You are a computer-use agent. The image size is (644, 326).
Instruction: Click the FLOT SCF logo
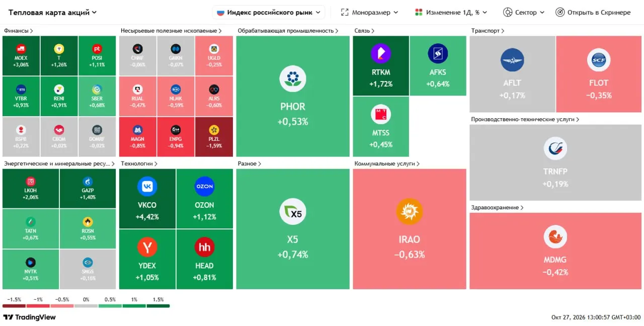point(599,60)
